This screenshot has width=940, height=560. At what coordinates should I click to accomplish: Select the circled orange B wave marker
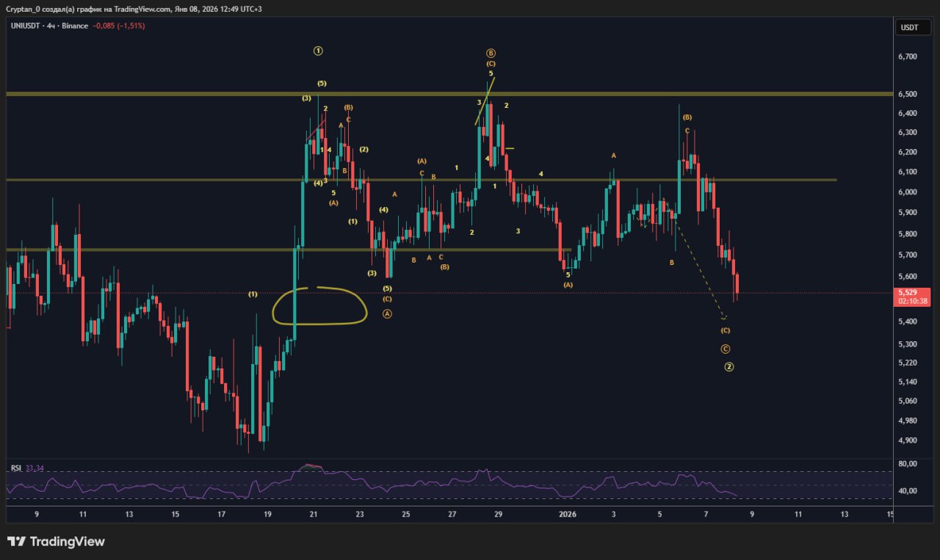click(x=491, y=53)
